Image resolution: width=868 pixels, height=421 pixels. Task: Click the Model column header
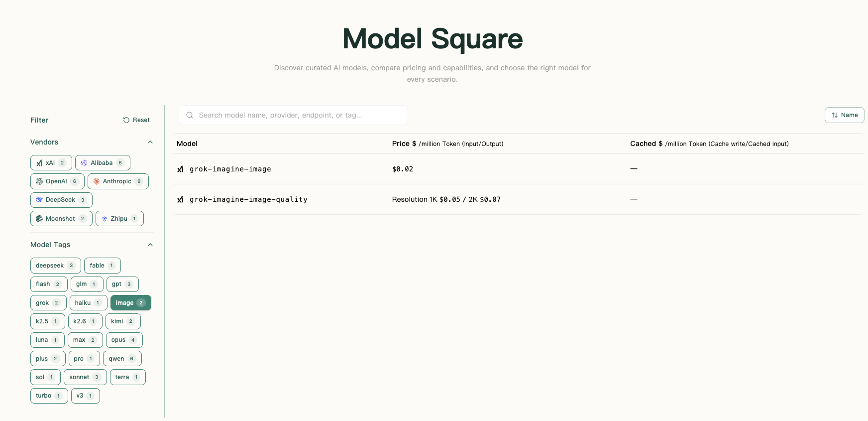[187, 143]
